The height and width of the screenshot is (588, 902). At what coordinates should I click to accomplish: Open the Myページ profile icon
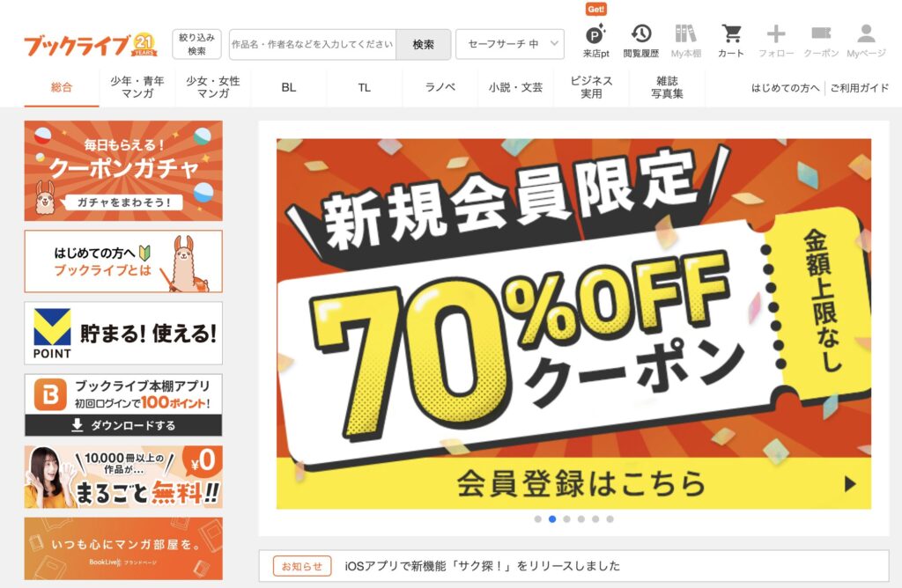pyautogui.click(x=866, y=33)
